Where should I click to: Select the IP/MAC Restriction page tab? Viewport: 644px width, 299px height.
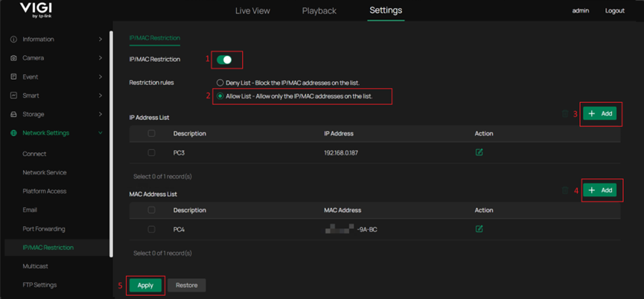click(154, 38)
